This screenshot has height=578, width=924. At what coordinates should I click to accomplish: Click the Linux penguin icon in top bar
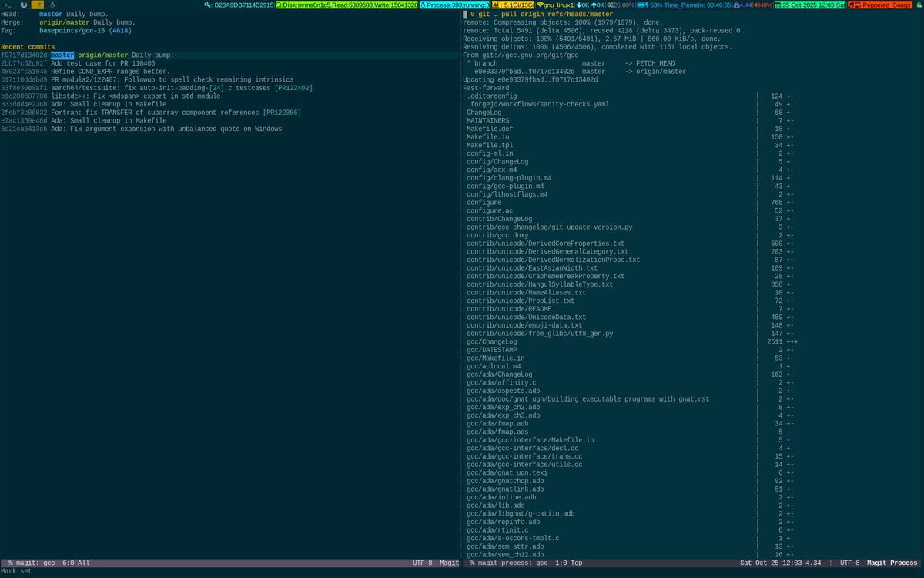pos(52,5)
